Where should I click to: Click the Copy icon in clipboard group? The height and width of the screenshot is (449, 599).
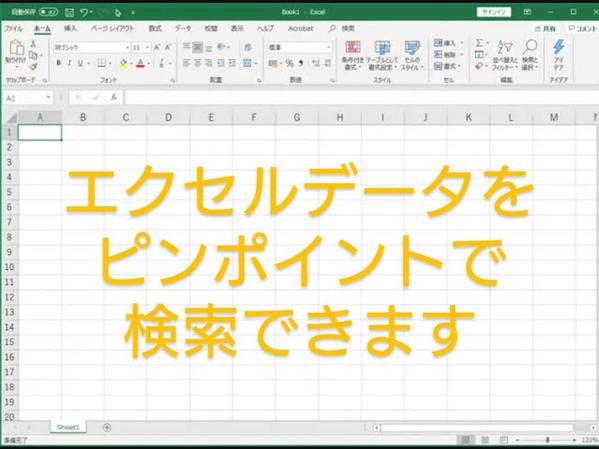tap(33, 55)
